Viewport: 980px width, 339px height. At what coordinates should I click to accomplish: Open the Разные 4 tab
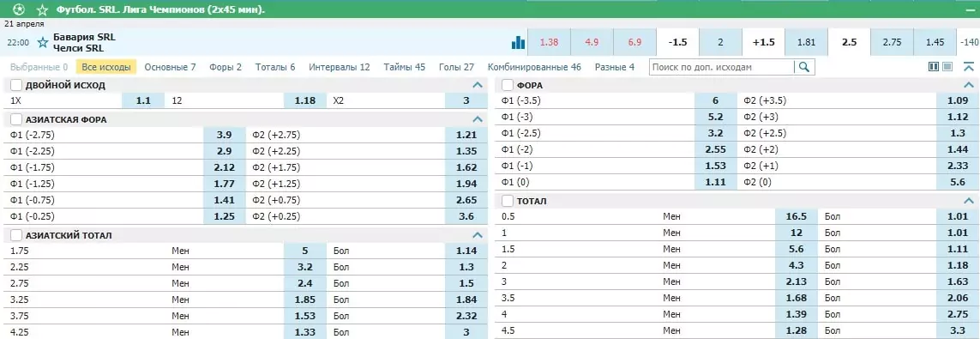(615, 67)
